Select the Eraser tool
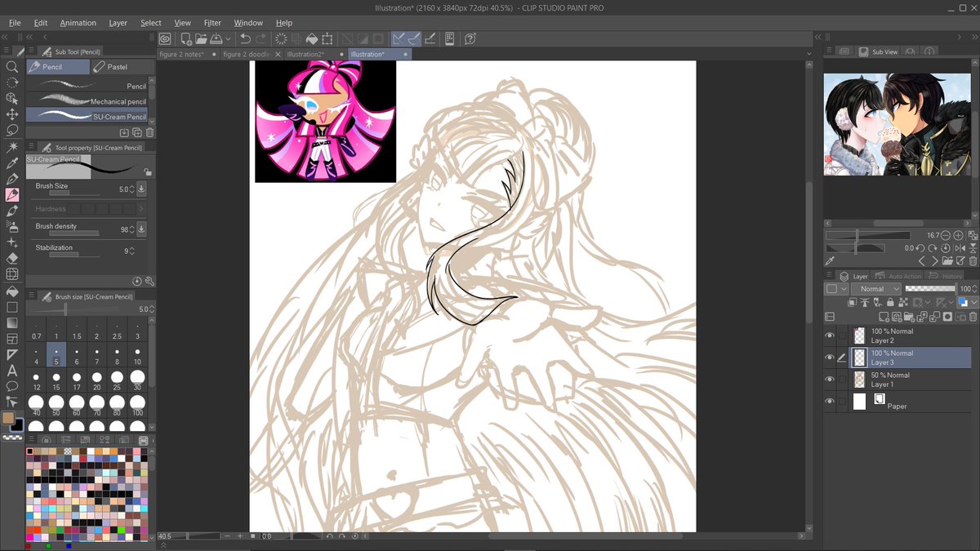Image resolution: width=980 pixels, height=551 pixels. [11, 258]
